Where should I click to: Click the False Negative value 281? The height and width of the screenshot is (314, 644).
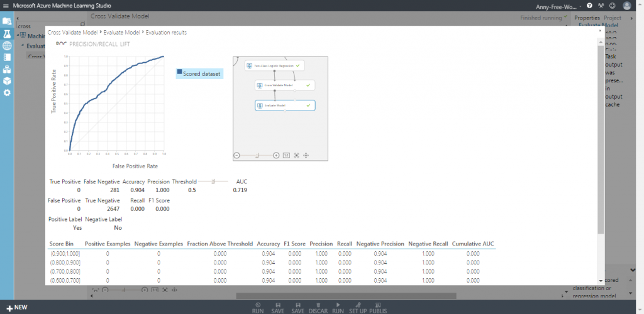114,190
